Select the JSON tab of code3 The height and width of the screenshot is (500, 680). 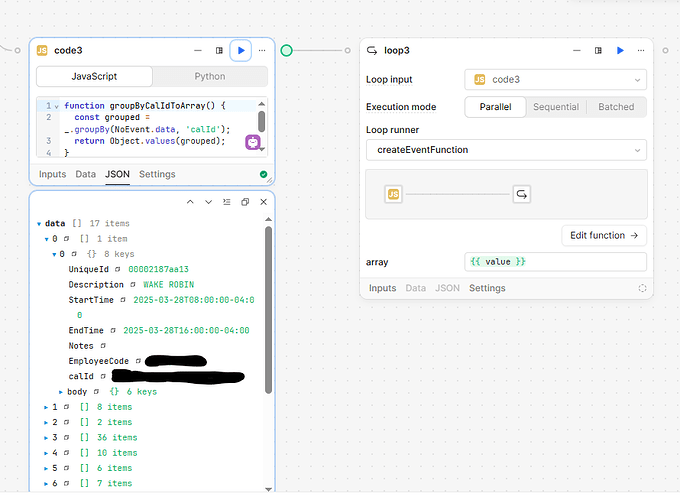117,174
